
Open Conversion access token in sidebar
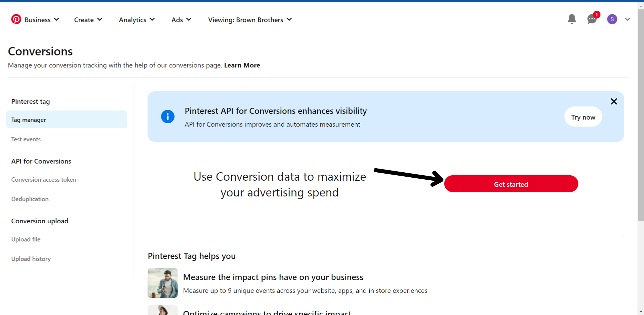(x=44, y=179)
